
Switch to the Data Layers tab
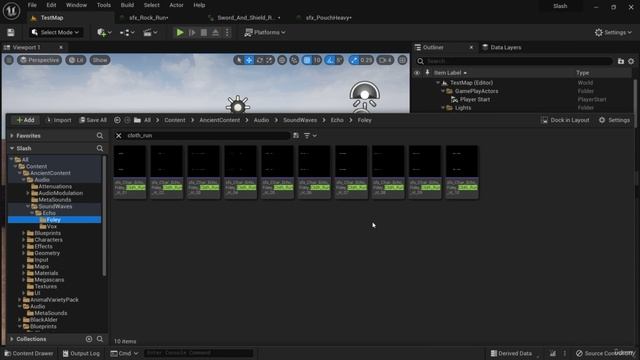(502, 47)
